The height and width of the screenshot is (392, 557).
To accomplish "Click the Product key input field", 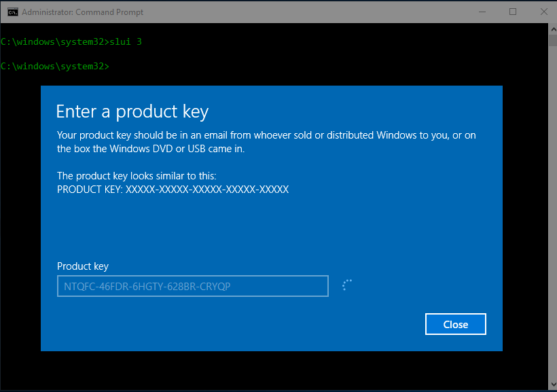I will tap(192, 286).
